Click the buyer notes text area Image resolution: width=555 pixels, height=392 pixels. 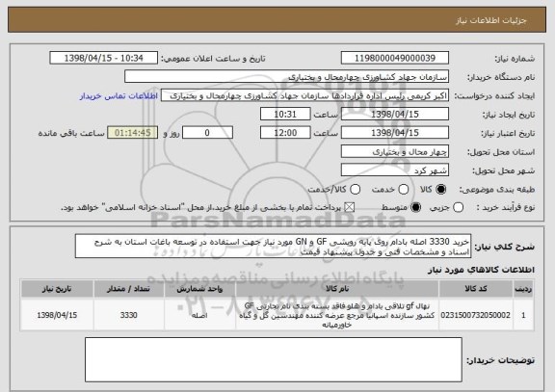pos(274,359)
